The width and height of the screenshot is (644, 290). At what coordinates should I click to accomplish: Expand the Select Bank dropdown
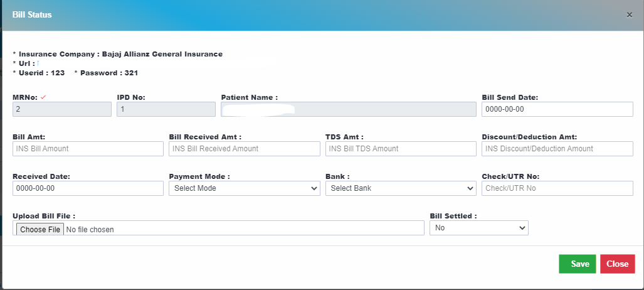(x=401, y=188)
